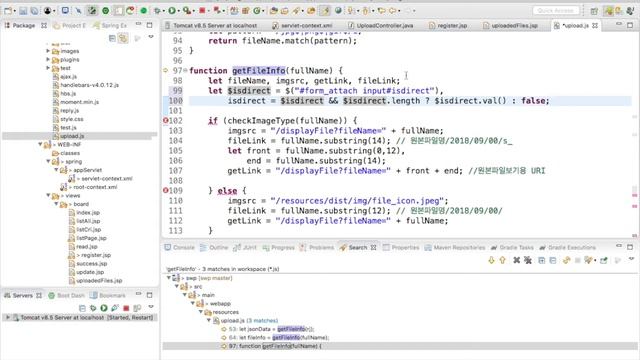Click fold toggle beside line 97
The image size is (640, 360).
coord(185,71)
